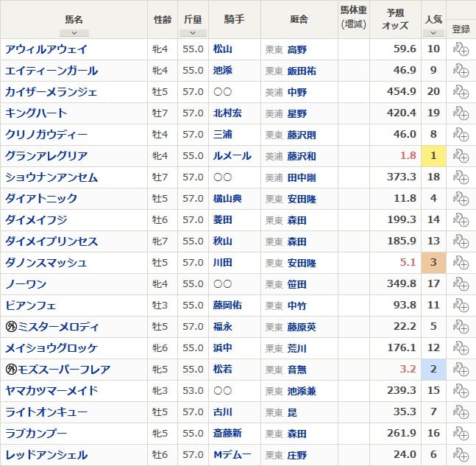Open jockey link 藤岡佑
476x466 pixels.
[227, 306]
